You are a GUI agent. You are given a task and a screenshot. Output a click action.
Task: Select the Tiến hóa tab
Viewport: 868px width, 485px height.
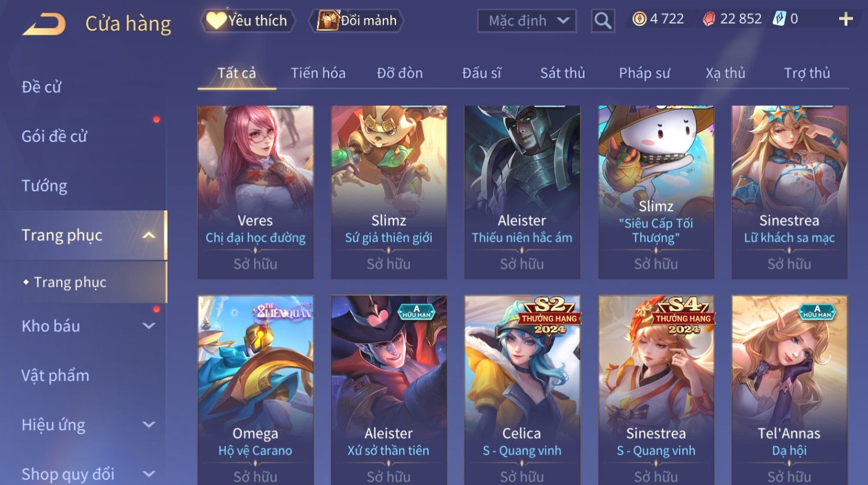coord(318,73)
